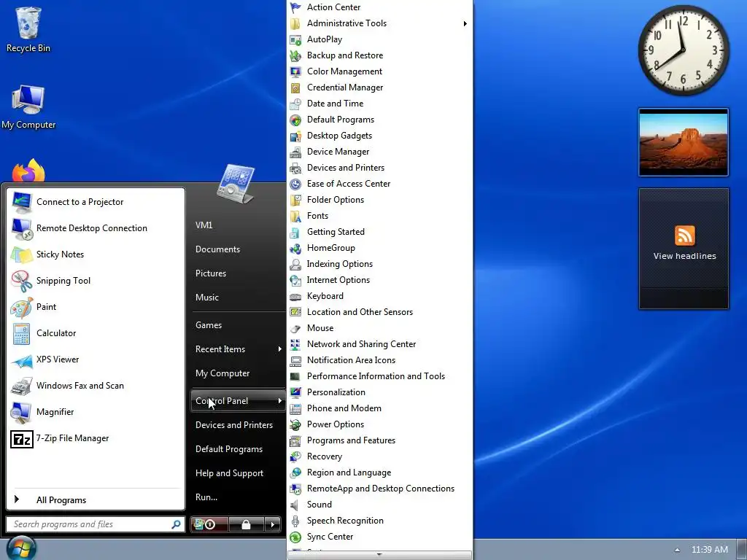Click the Network and Sharing Center icon

click(x=295, y=344)
